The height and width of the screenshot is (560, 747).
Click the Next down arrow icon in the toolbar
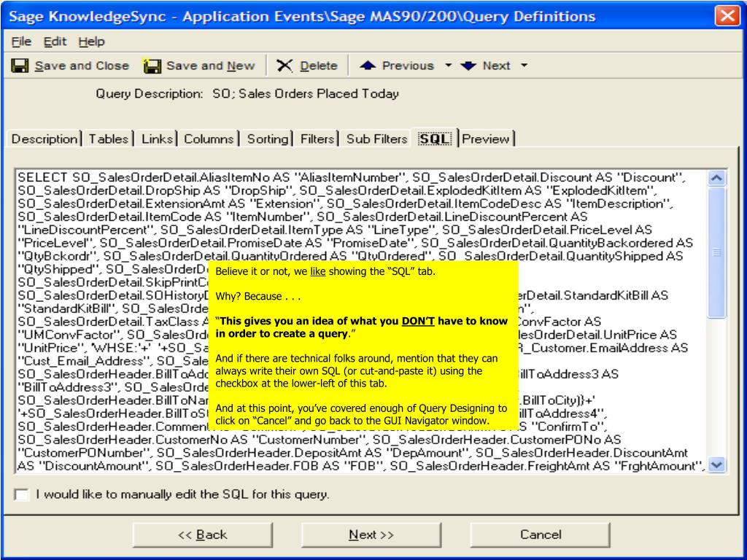click(468, 66)
